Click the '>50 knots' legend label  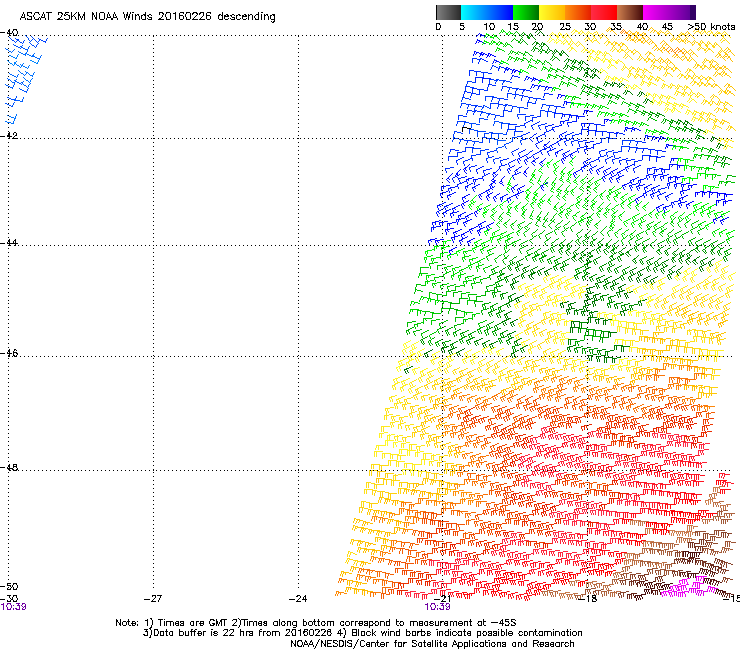click(711, 27)
